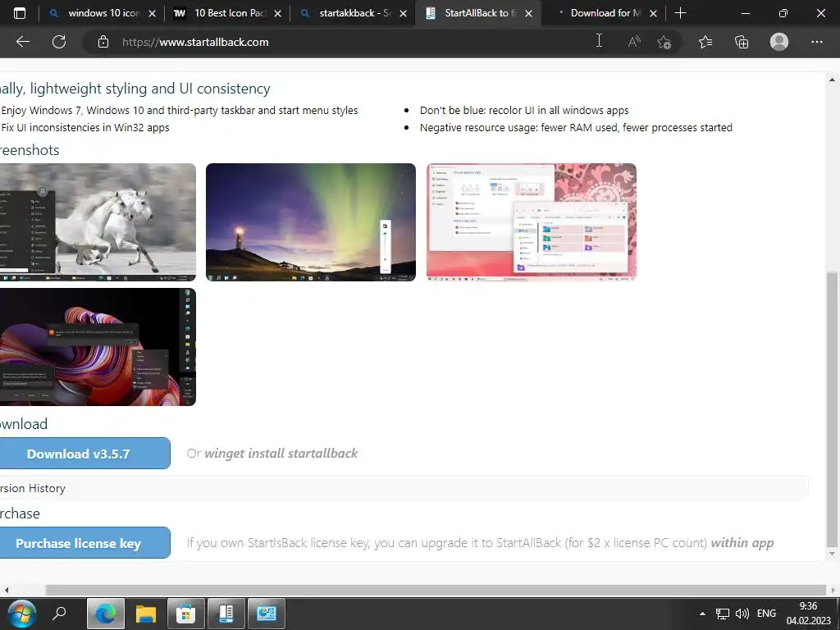This screenshot has height=630, width=840.
Task: Expand the Version History section
Action: coord(403,488)
